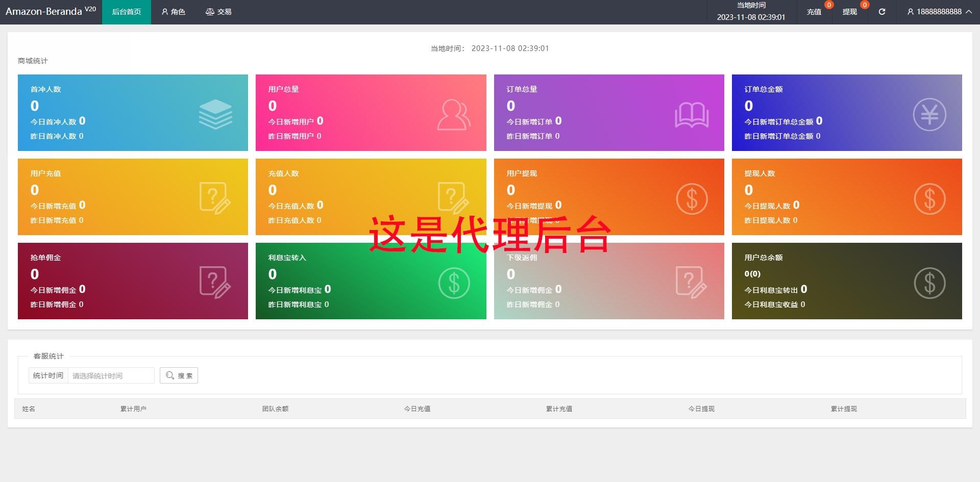Open the 交易 menu
Screen dimensions: 980x482
218,12
